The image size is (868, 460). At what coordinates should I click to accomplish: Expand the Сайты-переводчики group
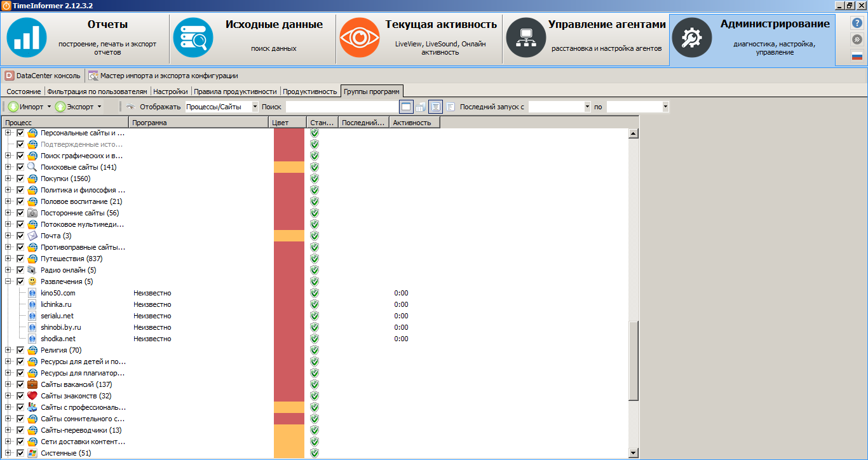[8, 430]
